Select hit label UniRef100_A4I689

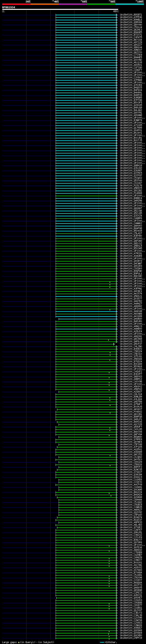[x=131, y=316]
